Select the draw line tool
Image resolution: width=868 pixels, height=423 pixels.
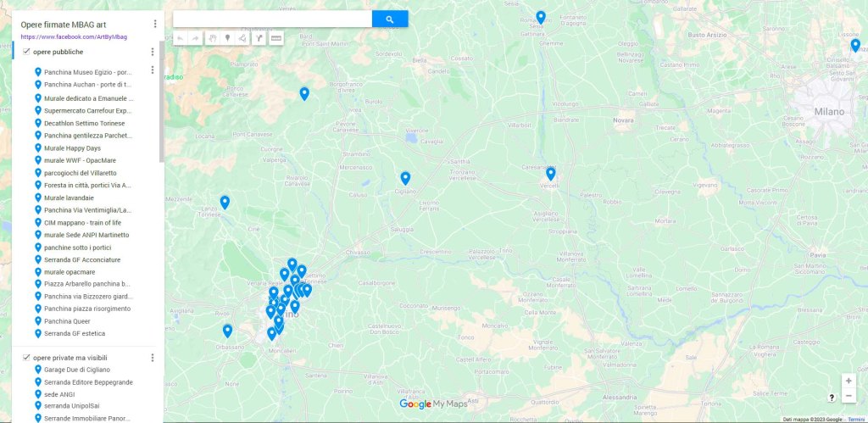pyautogui.click(x=242, y=38)
